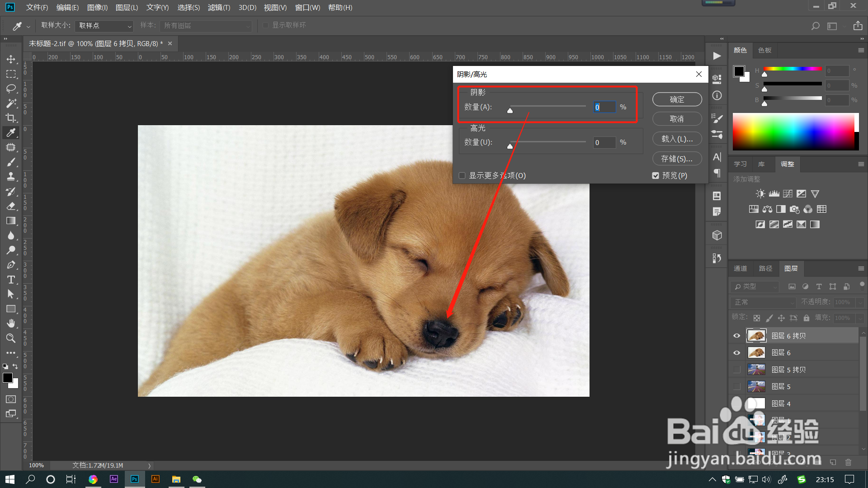The width and height of the screenshot is (868, 488).
Task: Hide the 图层 6 layer
Action: [737, 353]
